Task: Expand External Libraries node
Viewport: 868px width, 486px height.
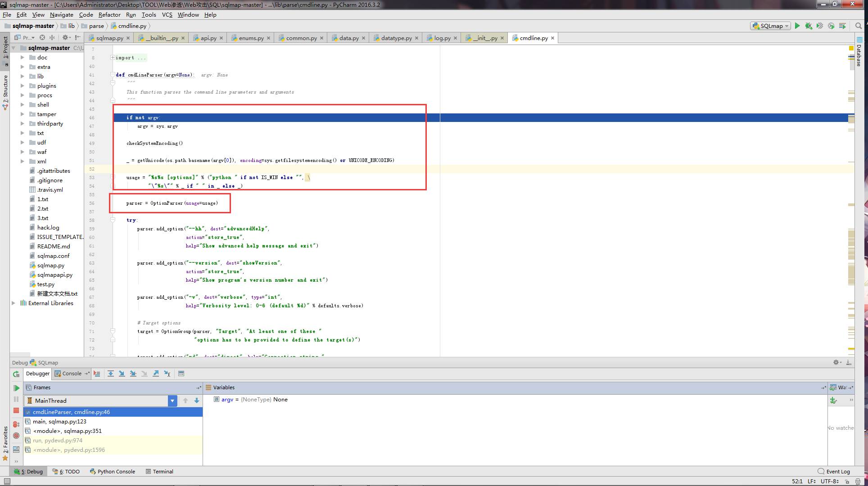Action: tap(14, 303)
